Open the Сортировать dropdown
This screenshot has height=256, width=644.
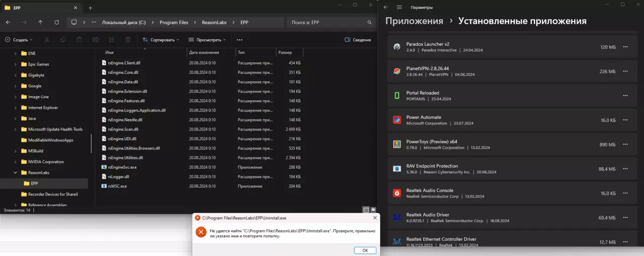[161, 40]
